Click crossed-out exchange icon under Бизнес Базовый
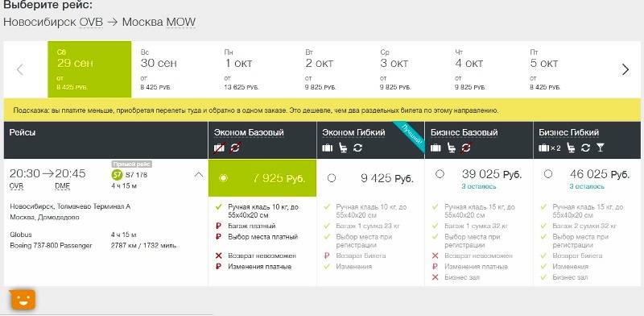Screen dimensions: 644x316 tap(466, 148)
